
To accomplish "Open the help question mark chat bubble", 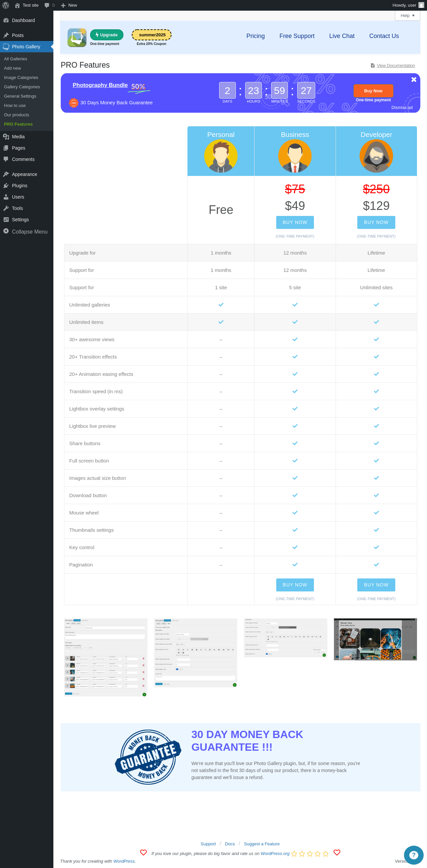I will (413, 855).
